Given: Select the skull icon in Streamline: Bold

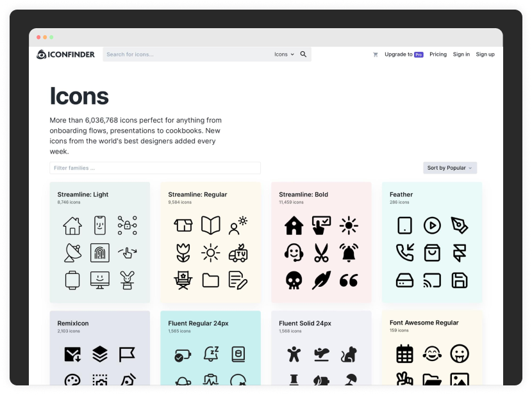Looking at the screenshot, I should coord(294,280).
